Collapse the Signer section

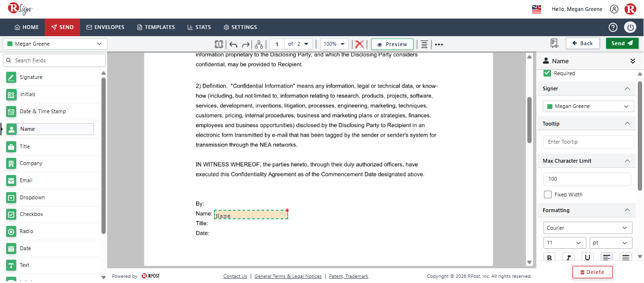tap(627, 88)
